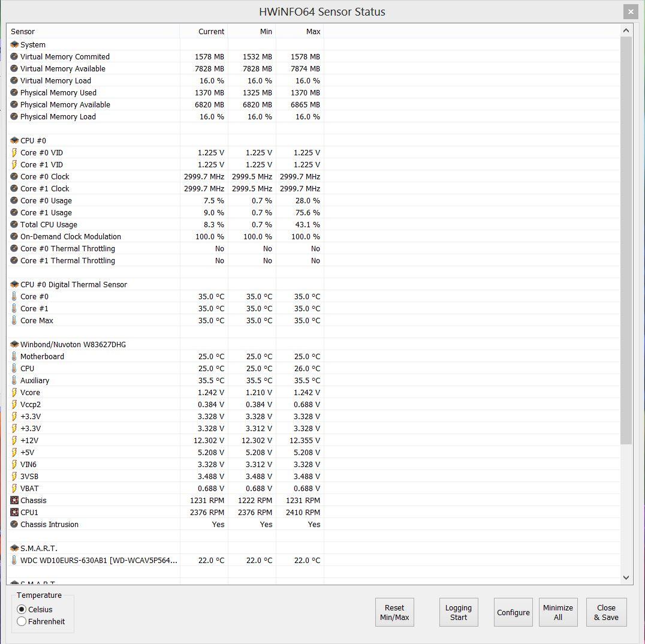Click the 1222 RPM Chassis minimum value
Viewport: 645px width, 644px height.
255,500
